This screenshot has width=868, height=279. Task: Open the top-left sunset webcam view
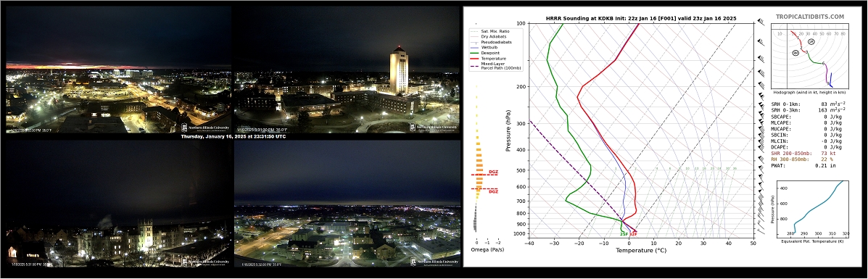pos(118,69)
